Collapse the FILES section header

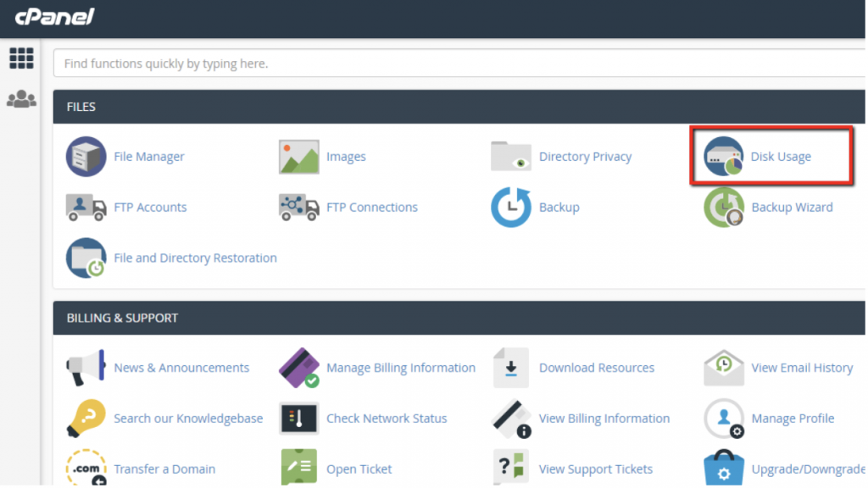[459, 107]
